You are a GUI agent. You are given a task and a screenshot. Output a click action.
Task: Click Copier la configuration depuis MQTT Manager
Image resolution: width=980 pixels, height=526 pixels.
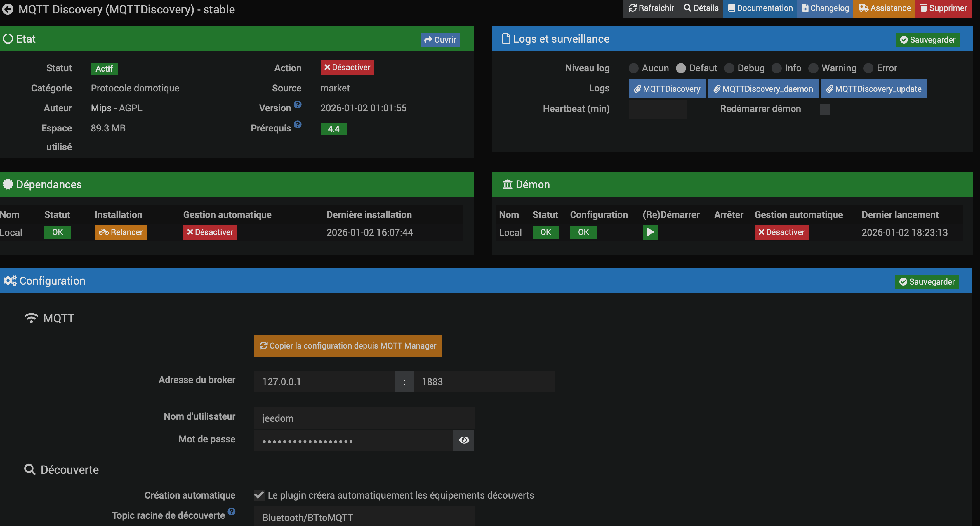pos(348,346)
